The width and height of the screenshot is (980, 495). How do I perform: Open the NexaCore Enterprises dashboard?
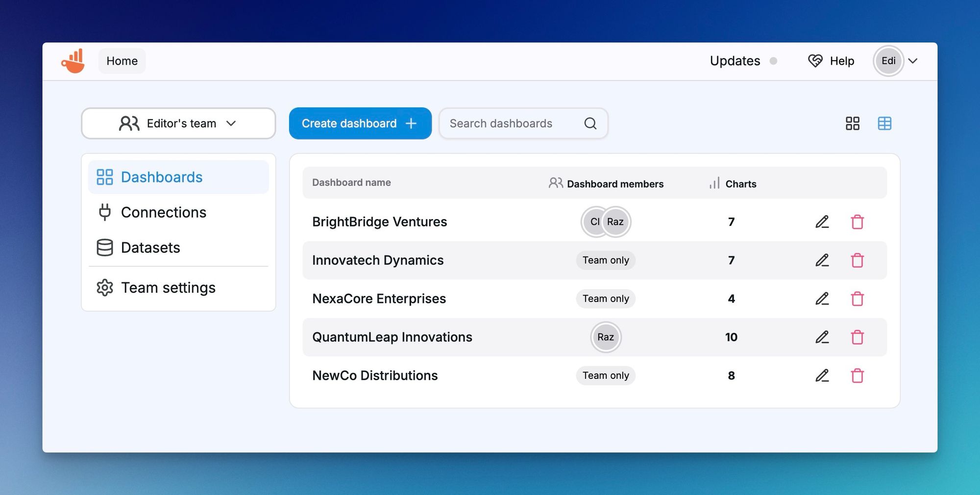click(x=379, y=298)
